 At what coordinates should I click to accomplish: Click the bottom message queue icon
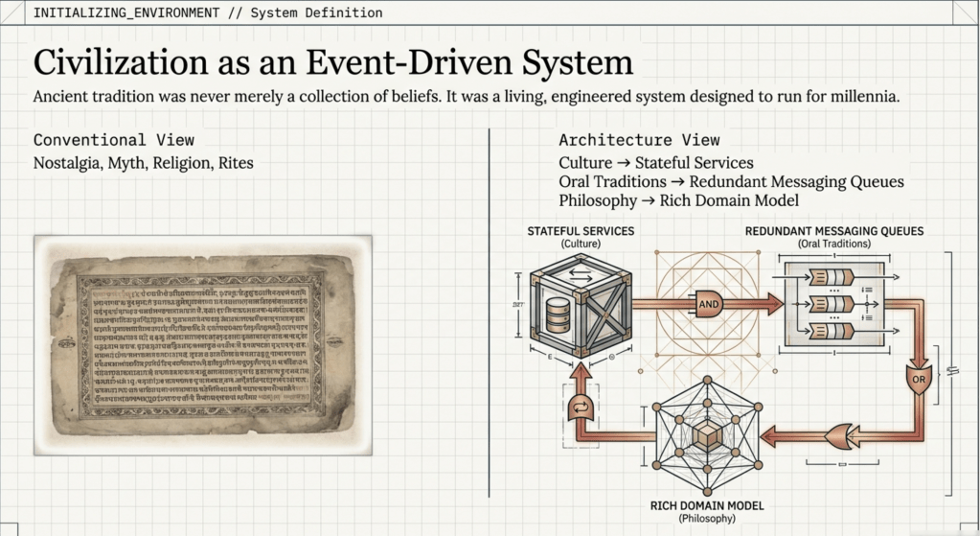(x=831, y=332)
